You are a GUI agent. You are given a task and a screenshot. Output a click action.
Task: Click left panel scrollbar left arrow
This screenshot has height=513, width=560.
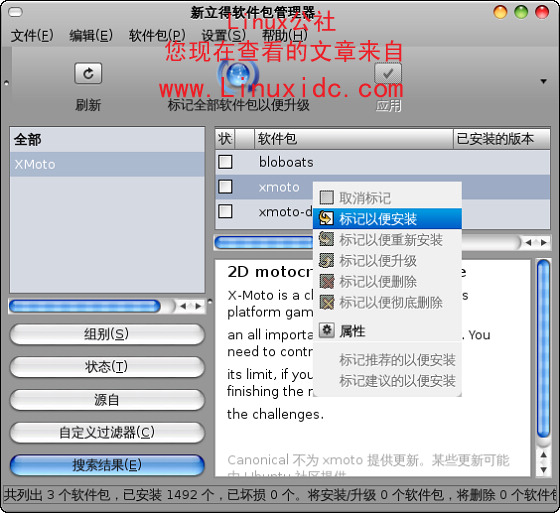coord(183,306)
